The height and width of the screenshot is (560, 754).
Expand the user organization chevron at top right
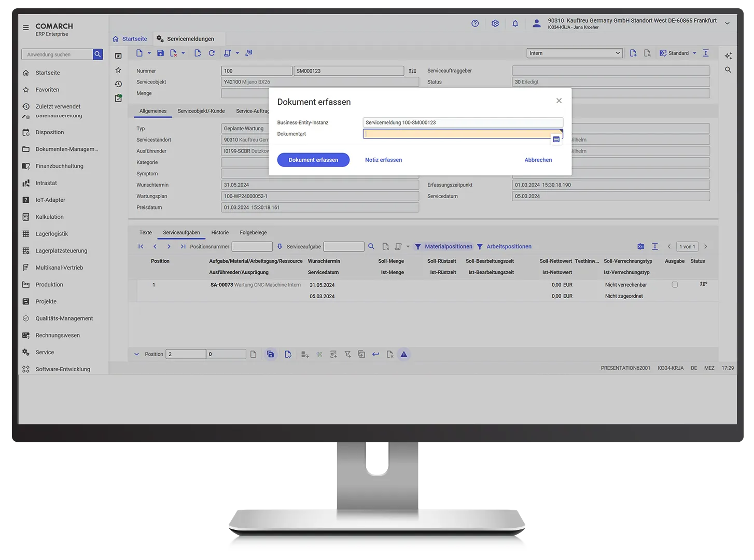tap(727, 23)
